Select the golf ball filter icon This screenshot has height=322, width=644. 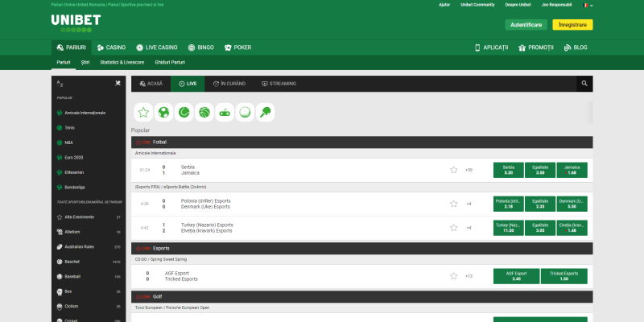[245, 113]
